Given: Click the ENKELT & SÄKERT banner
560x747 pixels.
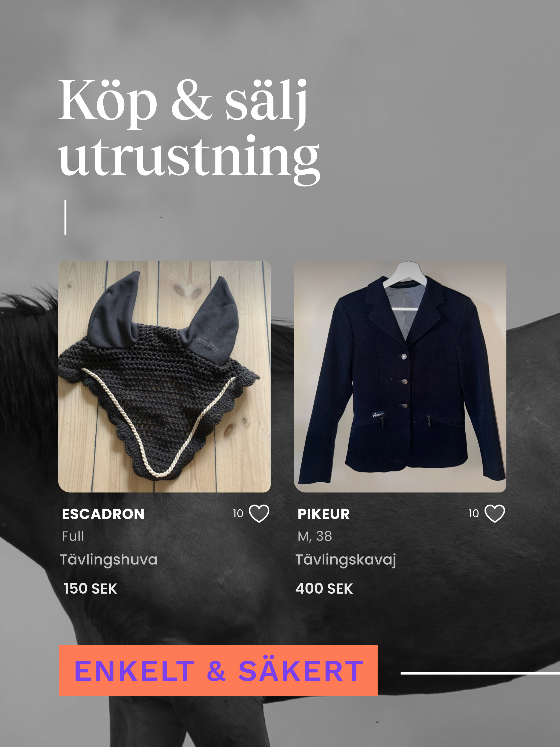Looking at the screenshot, I should (x=218, y=671).
